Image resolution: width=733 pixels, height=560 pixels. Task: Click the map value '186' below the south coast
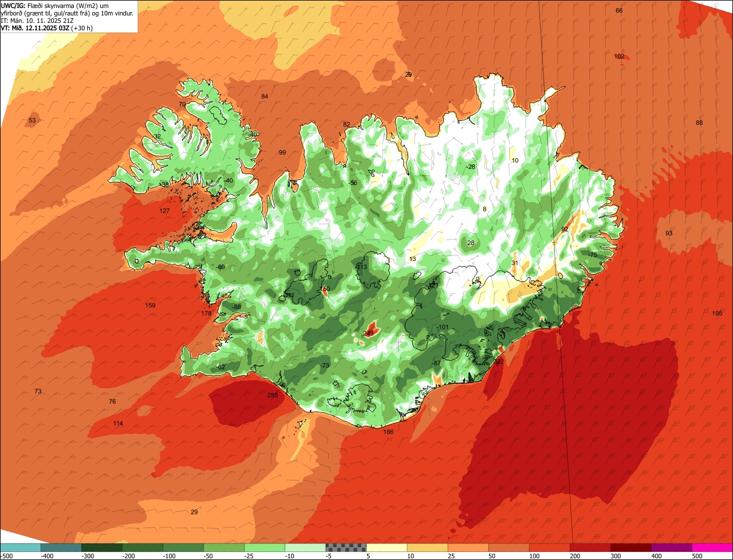pos(388,432)
